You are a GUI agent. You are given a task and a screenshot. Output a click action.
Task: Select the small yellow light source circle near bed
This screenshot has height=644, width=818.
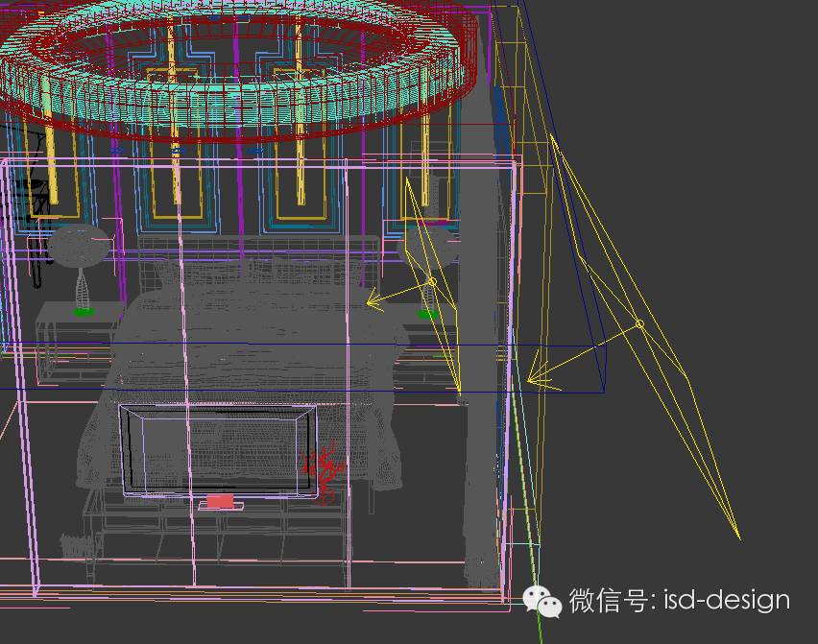click(x=432, y=281)
